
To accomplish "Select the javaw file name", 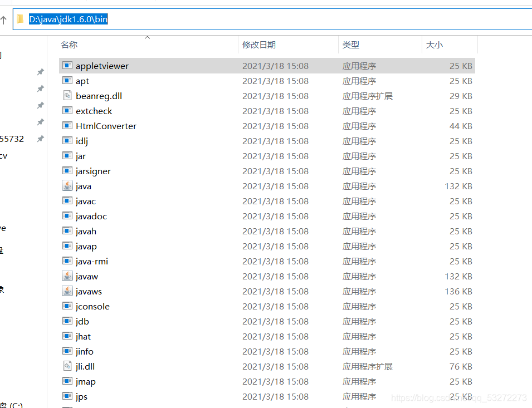I will click(x=87, y=276).
